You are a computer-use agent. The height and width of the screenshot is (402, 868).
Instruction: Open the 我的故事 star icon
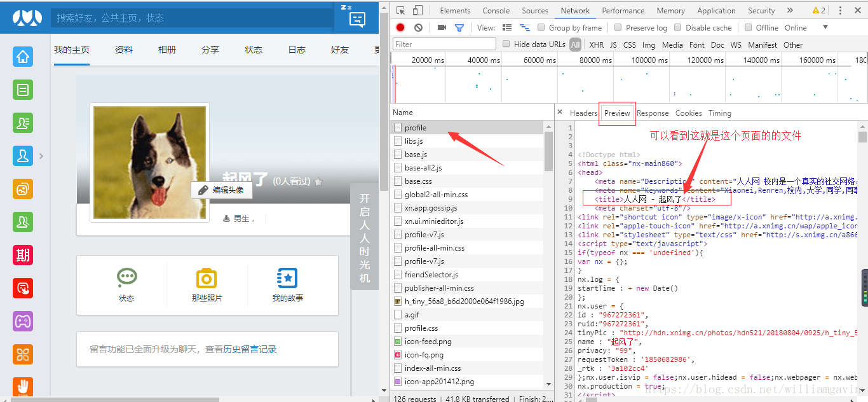(x=287, y=278)
